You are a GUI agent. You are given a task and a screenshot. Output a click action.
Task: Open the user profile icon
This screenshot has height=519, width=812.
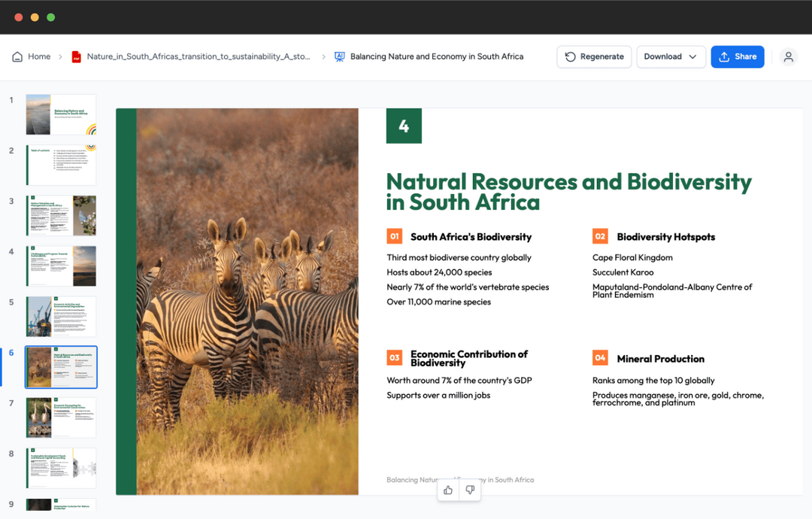coord(788,56)
